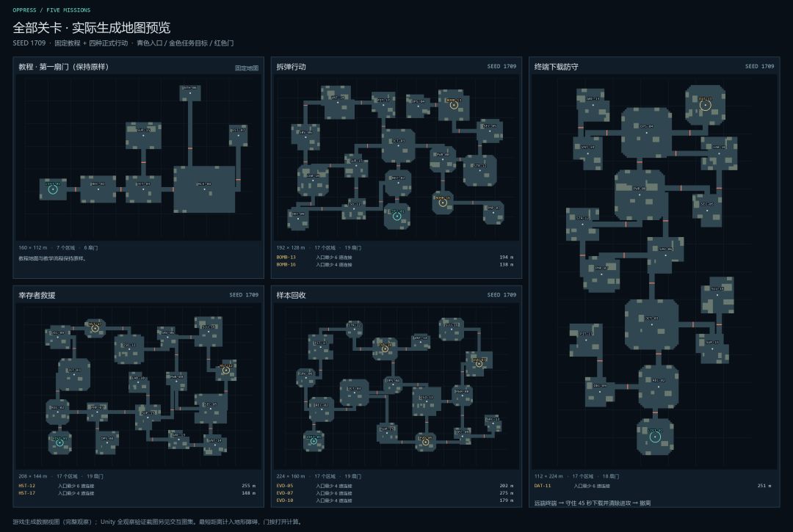The height and width of the screenshot is (532, 793).
Task: Select the DAT-11 label in the stats list
Action: tap(543, 486)
